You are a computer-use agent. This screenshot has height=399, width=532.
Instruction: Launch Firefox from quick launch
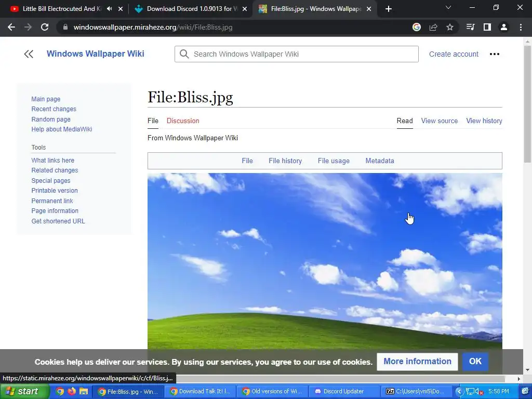pos(72,391)
